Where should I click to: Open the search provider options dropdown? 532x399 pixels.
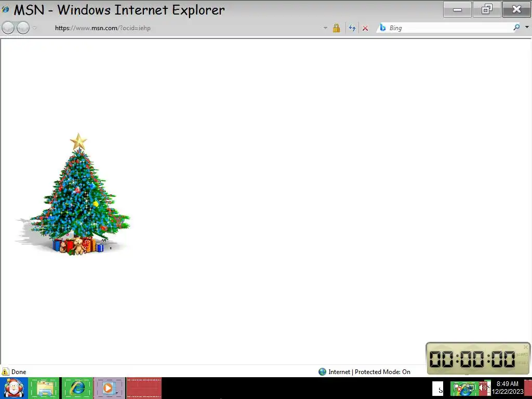(x=527, y=27)
